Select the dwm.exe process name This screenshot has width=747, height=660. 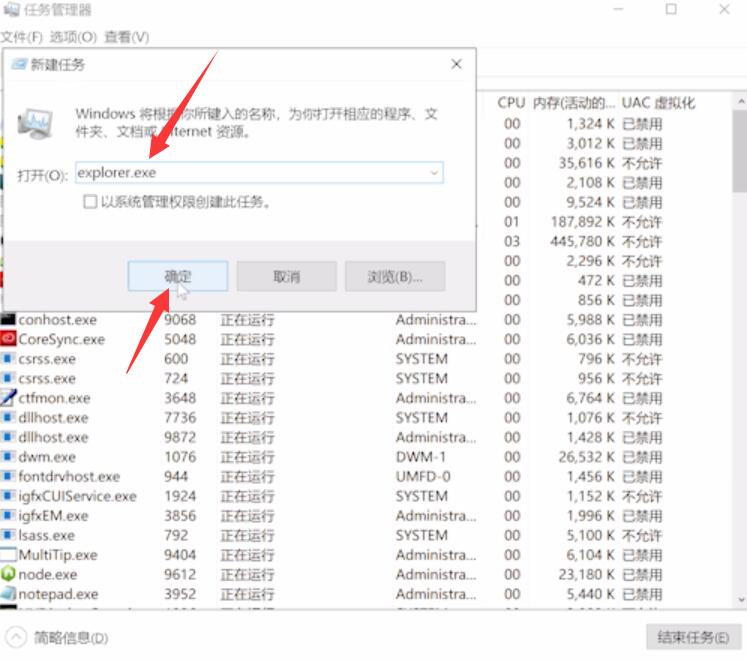click(x=47, y=457)
